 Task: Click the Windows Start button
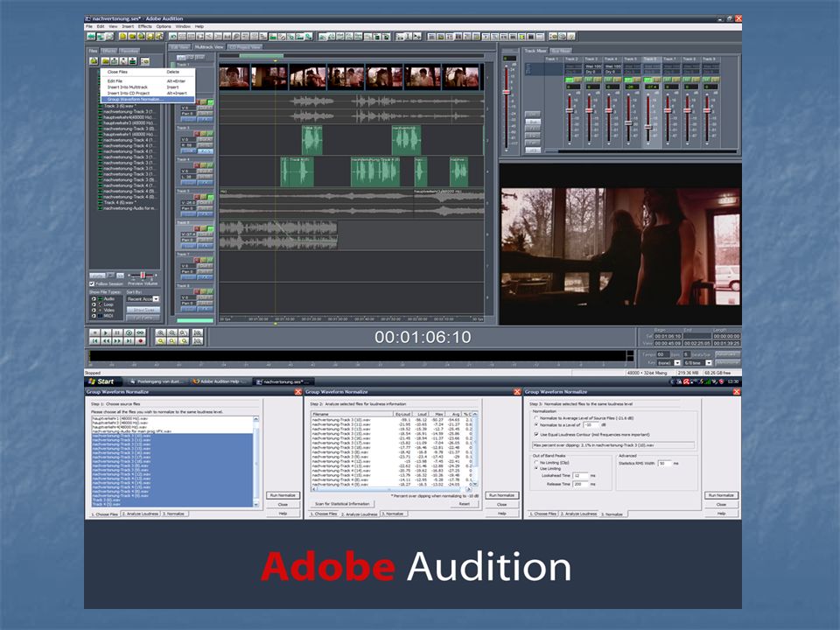tap(101, 381)
